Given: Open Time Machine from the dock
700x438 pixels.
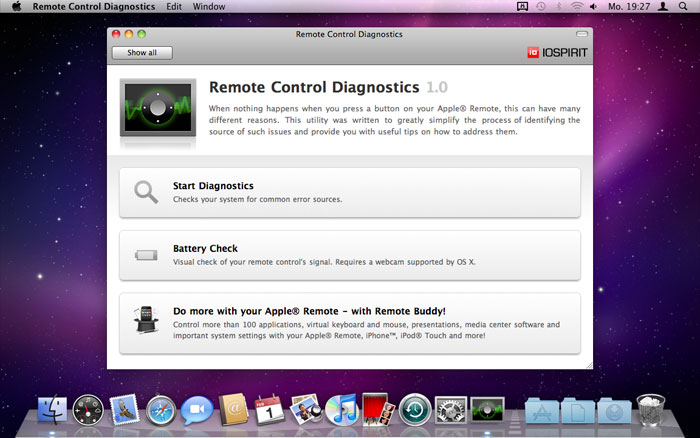Looking at the screenshot, I should click(415, 409).
